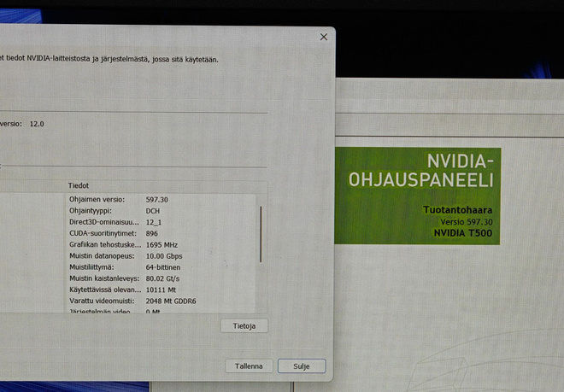Viewport: 564px width, 392px height.
Task: Click Versio 597.30 text in green banner
Action: click(x=467, y=222)
